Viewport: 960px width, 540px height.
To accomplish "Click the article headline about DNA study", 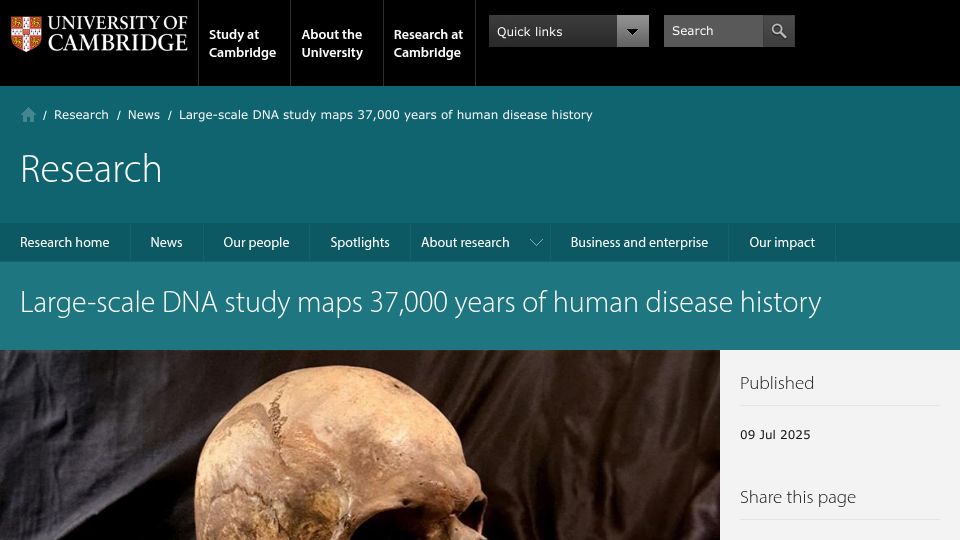I will pyautogui.click(x=421, y=302).
